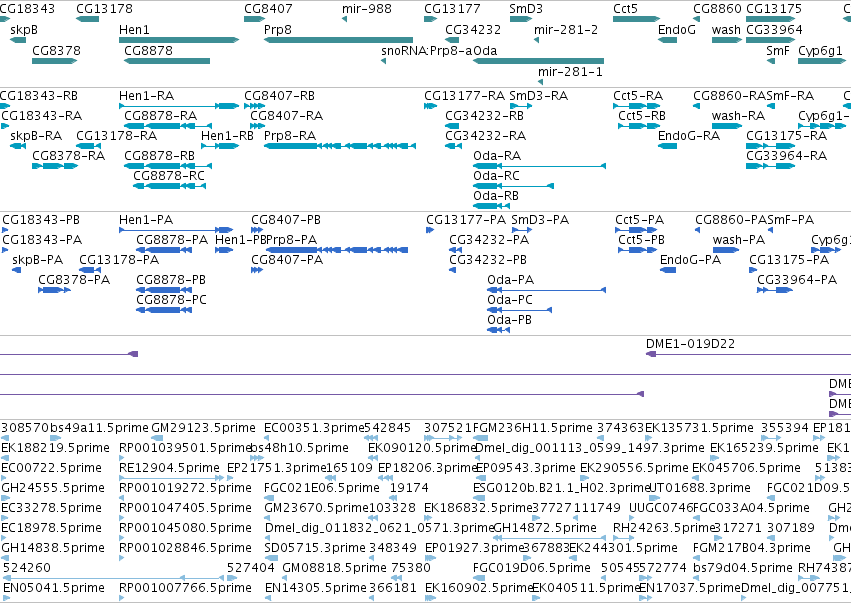Viewport: 851px width, 603px height.
Task: Select the skpB-PA protein label
Action: point(37,259)
